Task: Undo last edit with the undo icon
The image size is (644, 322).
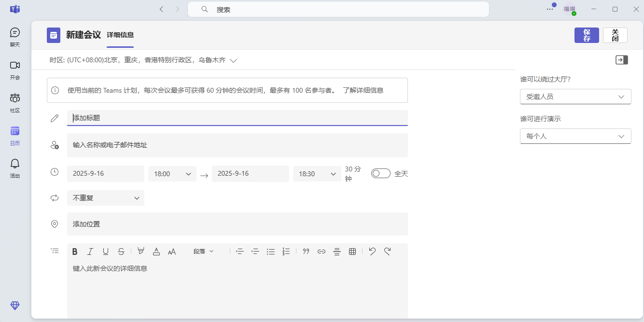Action: coord(372,251)
